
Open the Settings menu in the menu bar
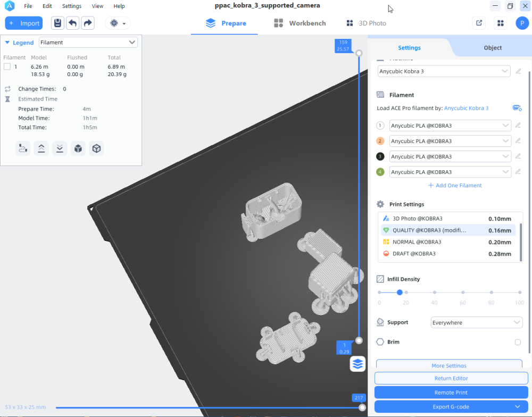(x=72, y=6)
